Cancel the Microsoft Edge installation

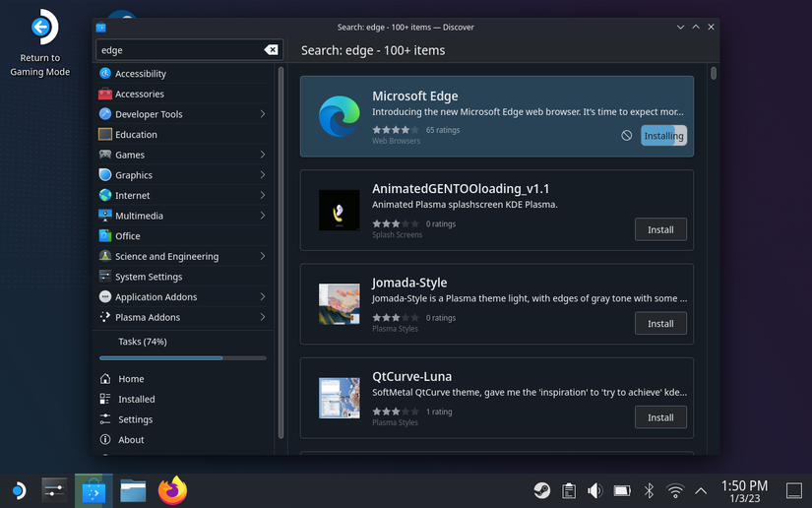(x=627, y=136)
